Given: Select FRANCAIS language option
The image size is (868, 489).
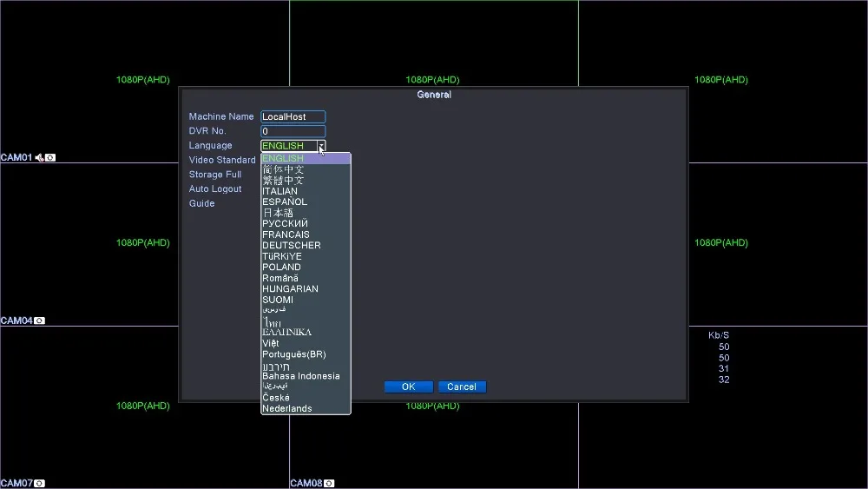Looking at the screenshot, I should click(x=306, y=235).
